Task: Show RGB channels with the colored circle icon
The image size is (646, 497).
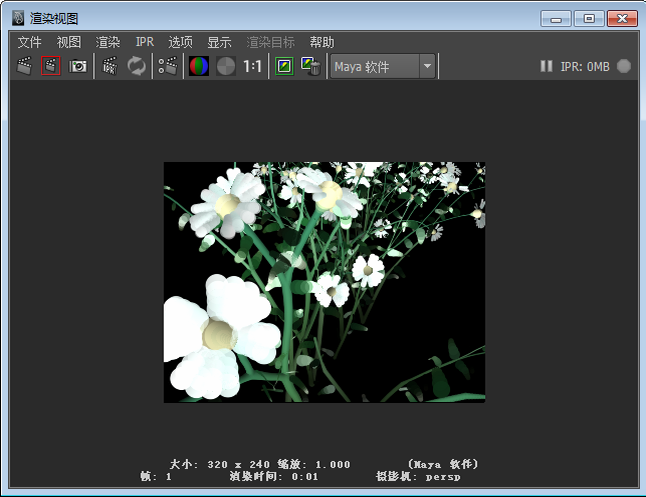Action: click(199, 67)
